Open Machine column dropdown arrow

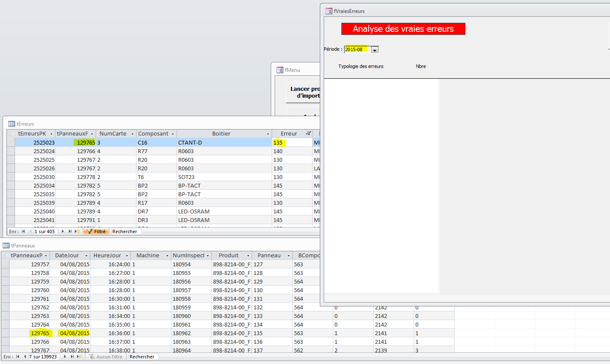tap(167, 256)
